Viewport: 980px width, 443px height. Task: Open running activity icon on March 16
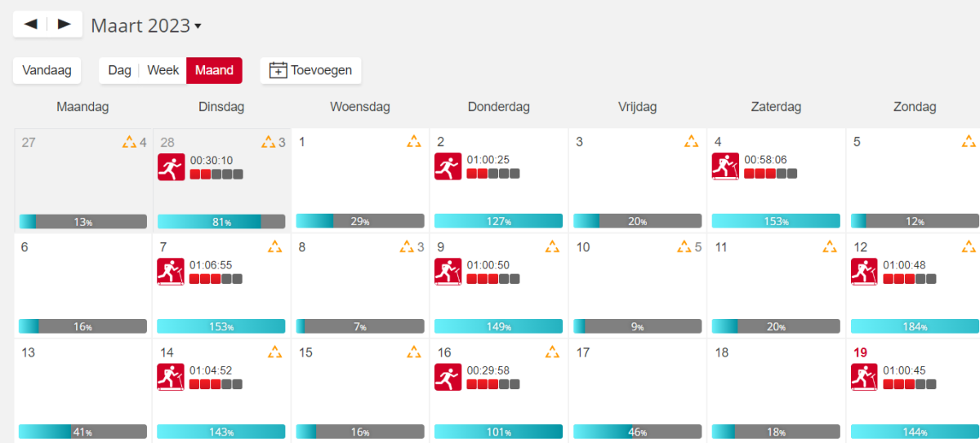[448, 377]
